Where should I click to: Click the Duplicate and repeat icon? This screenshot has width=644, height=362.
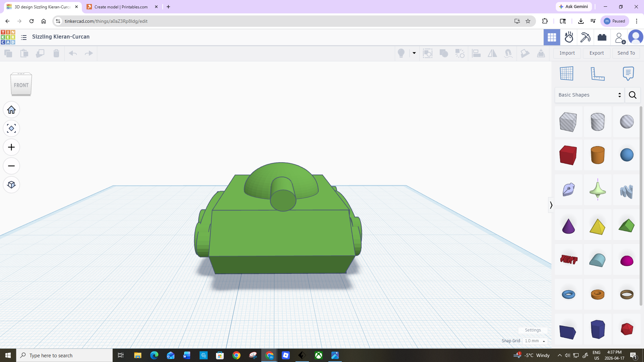pyautogui.click(x=40, y=53)
